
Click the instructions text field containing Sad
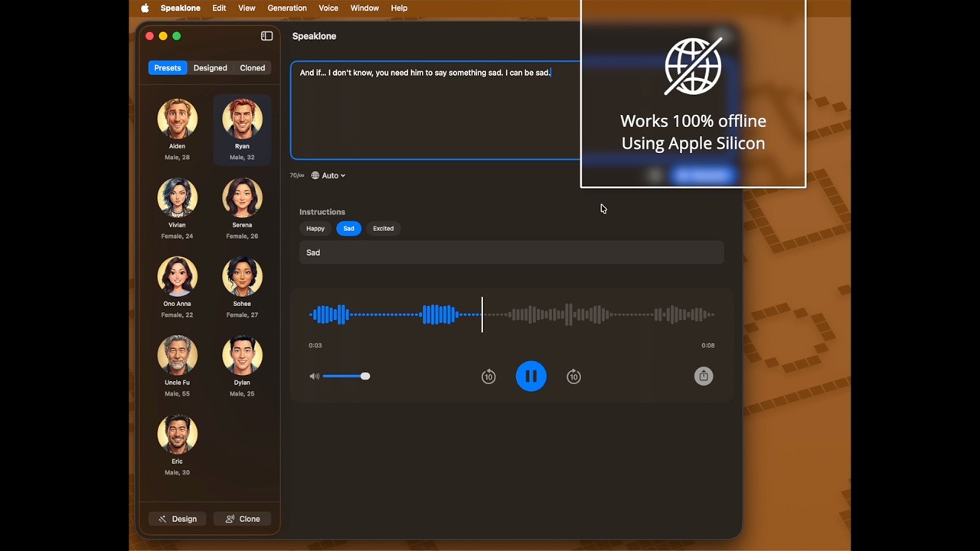pos(511,253)
